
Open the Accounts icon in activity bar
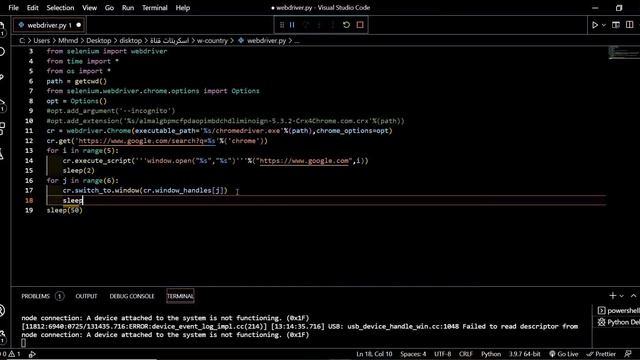pyautogui.click(x=2, y=311)
